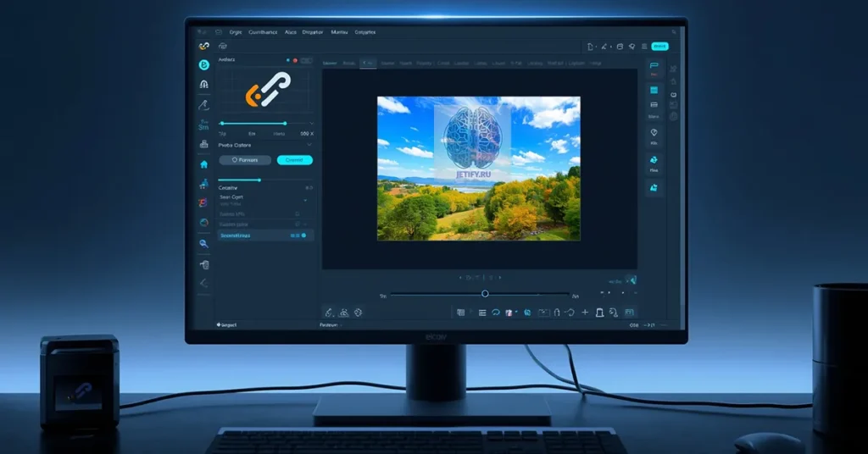This screenshot has width=868, height=454.
Task: Select the magnet arch icon in bottom toolbar
Action: (557, 313)
